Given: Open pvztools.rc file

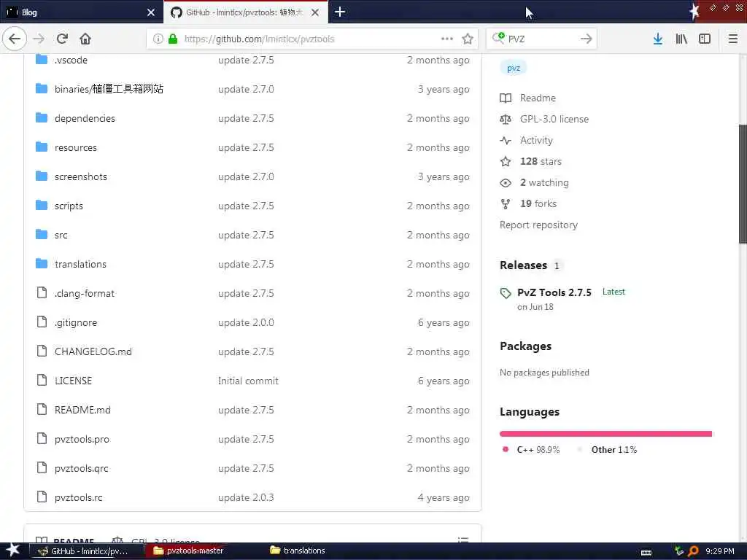Looking at the screenshot, I should coord(79,497).
